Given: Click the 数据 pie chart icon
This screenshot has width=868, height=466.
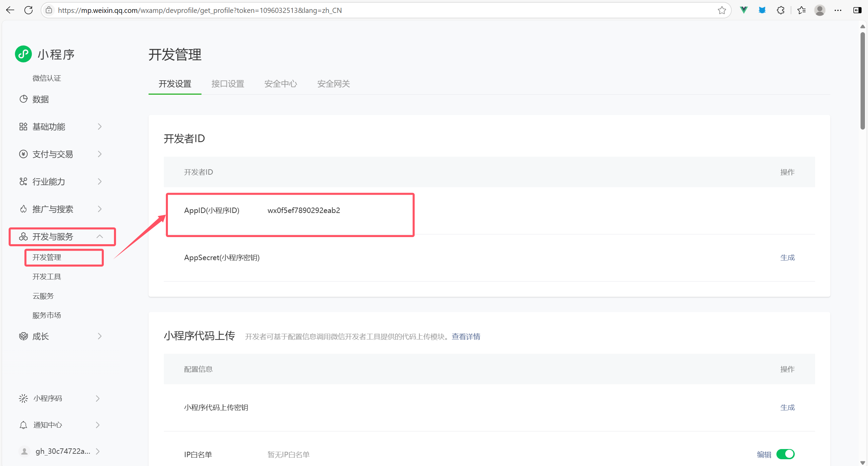Looking at the screenshot, I should [x=23, y=99].
